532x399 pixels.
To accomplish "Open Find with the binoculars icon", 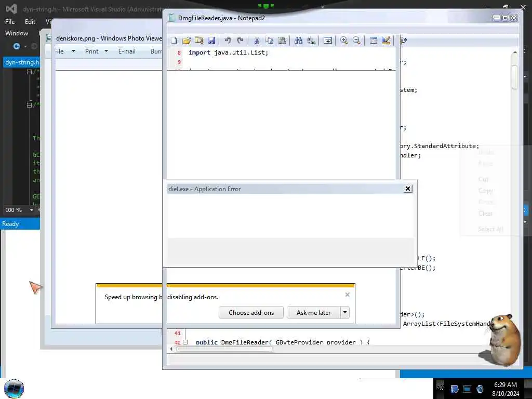I will pos(299,41).
